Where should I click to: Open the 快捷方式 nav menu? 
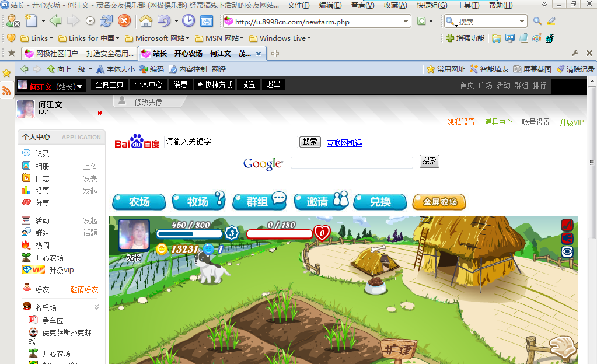tap(215, 85)
